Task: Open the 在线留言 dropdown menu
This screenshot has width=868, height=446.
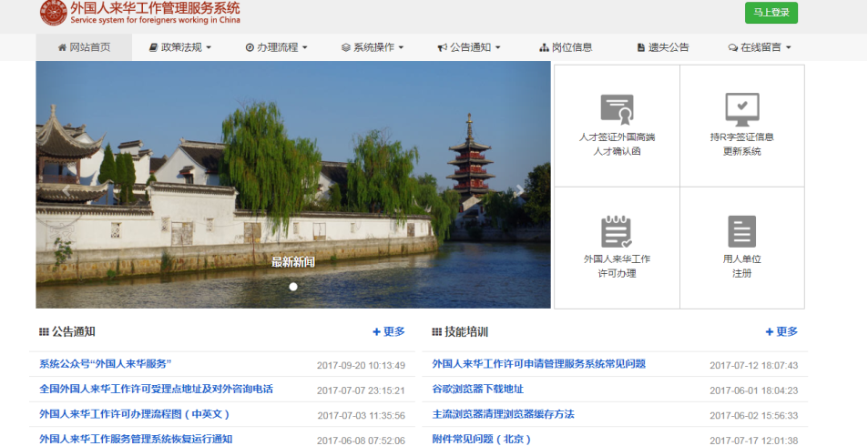Action: click(760, 47)
